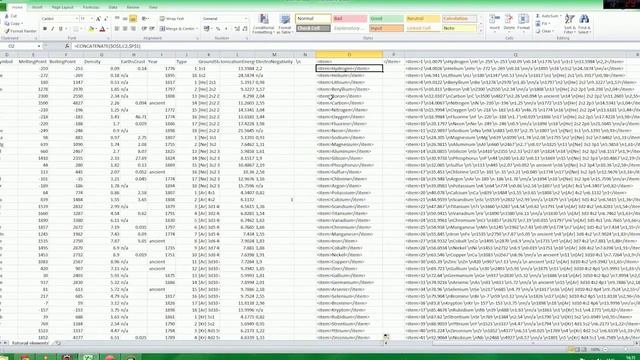Switch to the Formulas tab
Viewport: 640px width, 360px height.
(x=91, y=7)
